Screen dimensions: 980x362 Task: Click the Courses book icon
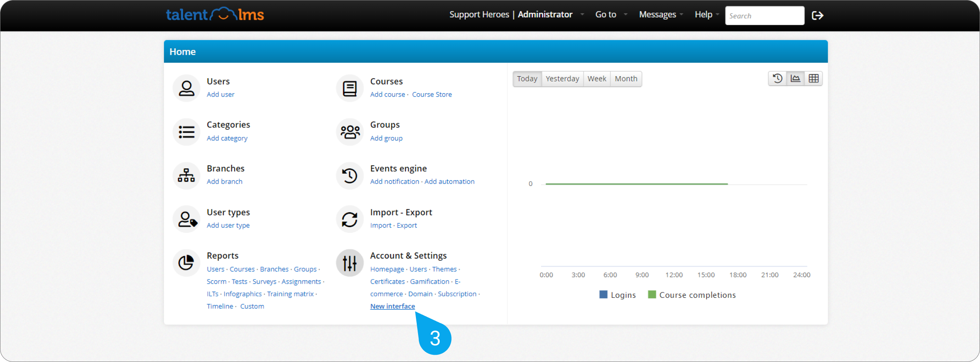tap(350, 88)
